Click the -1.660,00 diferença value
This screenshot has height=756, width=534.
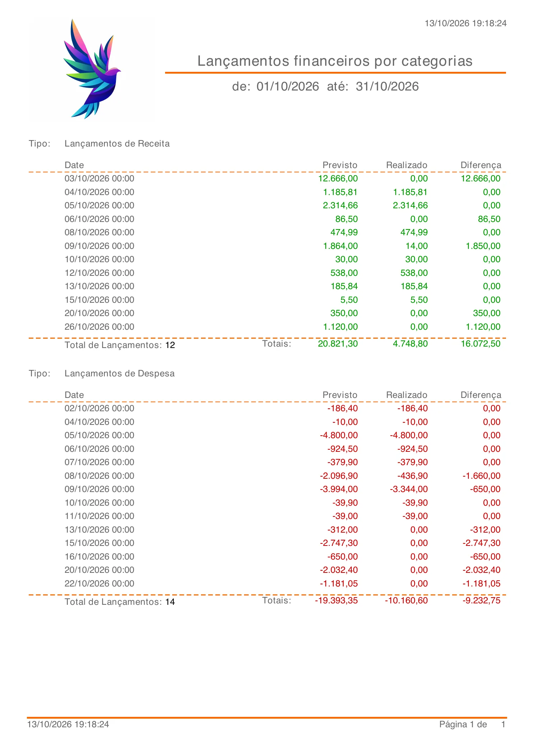pos(481,476)
